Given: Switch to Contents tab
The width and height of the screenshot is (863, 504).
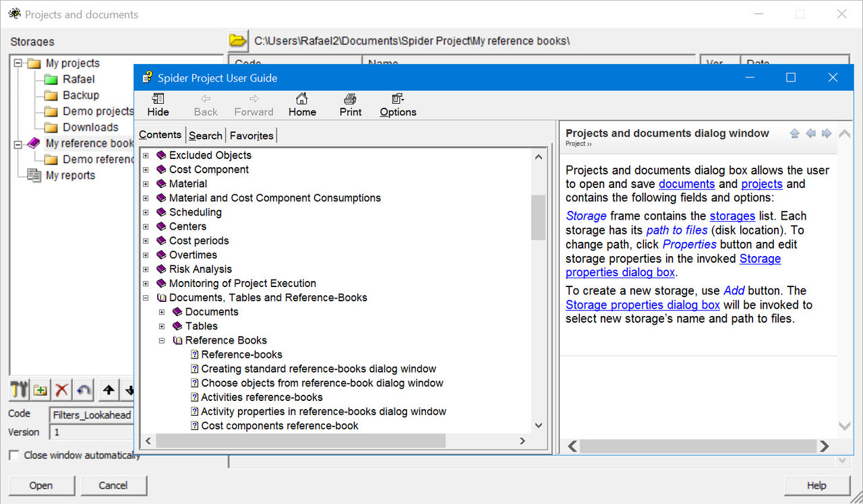Looking at the screenshot, I should point(160,135).
